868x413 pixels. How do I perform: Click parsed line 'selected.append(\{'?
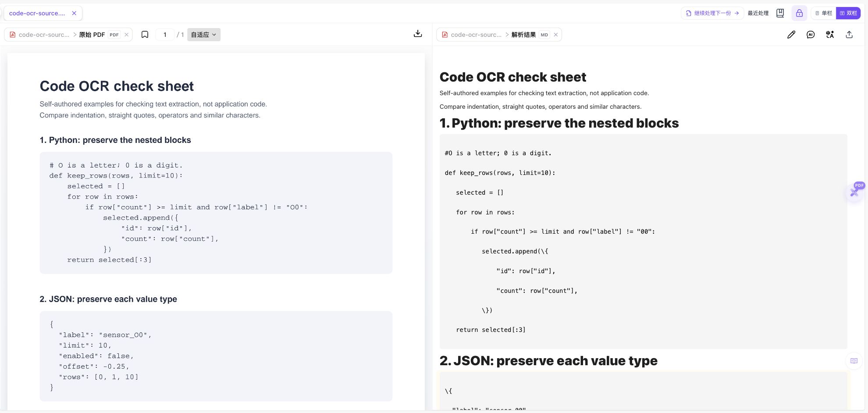click(515, 251)
